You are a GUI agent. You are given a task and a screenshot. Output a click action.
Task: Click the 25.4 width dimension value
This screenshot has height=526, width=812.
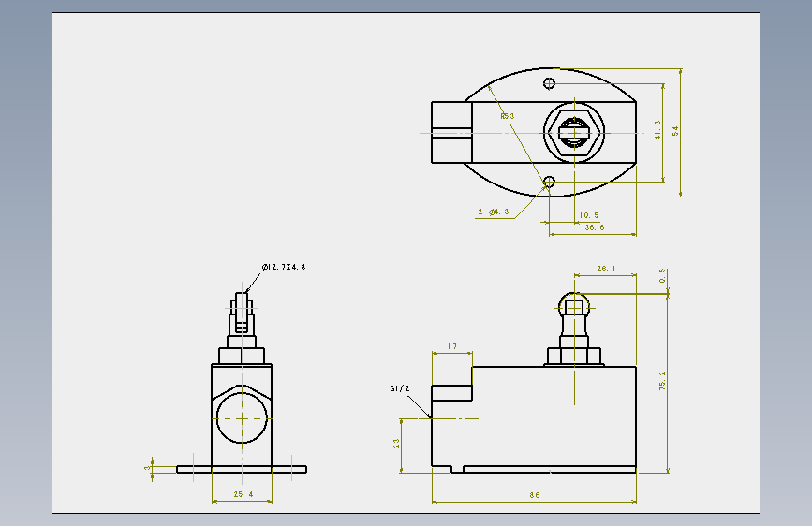coord(244,494)
